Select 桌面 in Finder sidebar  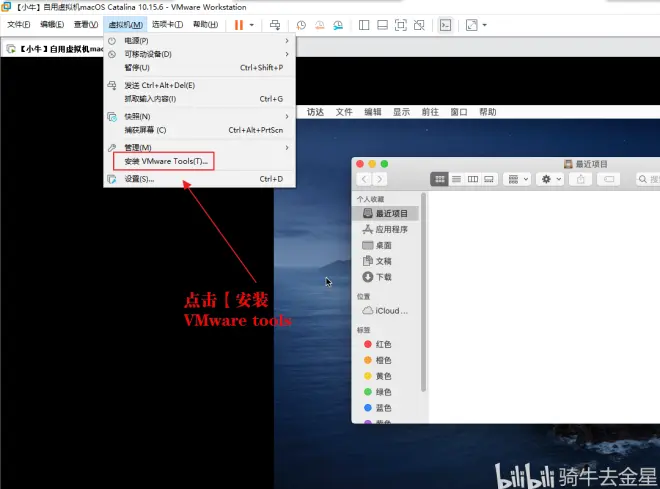coord(386,245)
